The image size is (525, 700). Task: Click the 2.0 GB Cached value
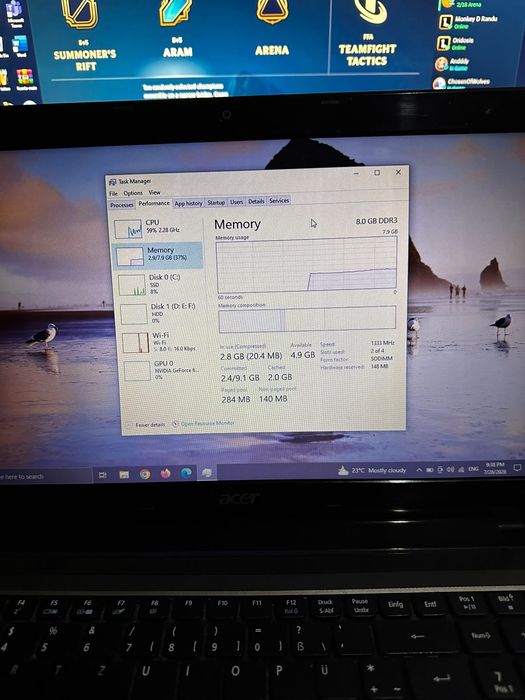click(x=280, y=378)
